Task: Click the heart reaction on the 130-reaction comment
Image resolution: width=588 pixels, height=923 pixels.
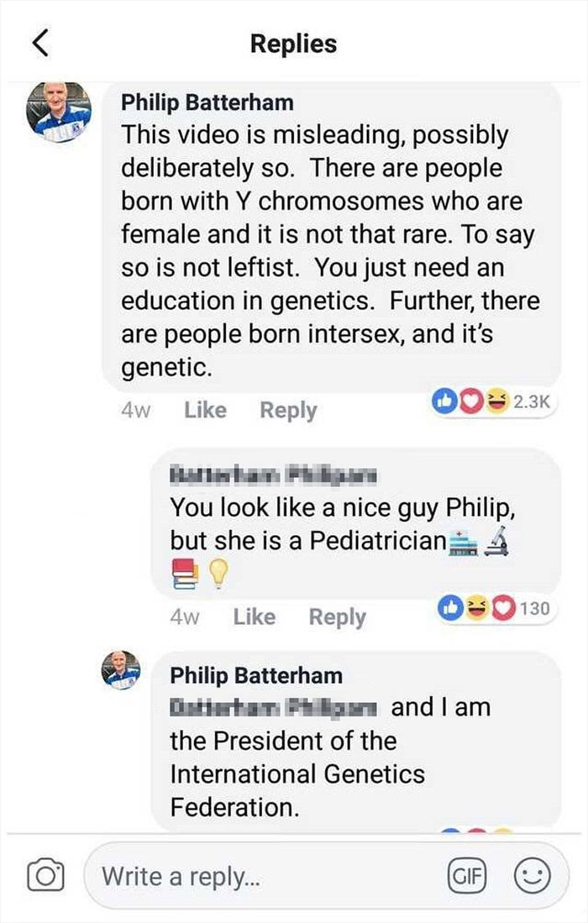Action: pyautogui.click(x=505, y=608)
